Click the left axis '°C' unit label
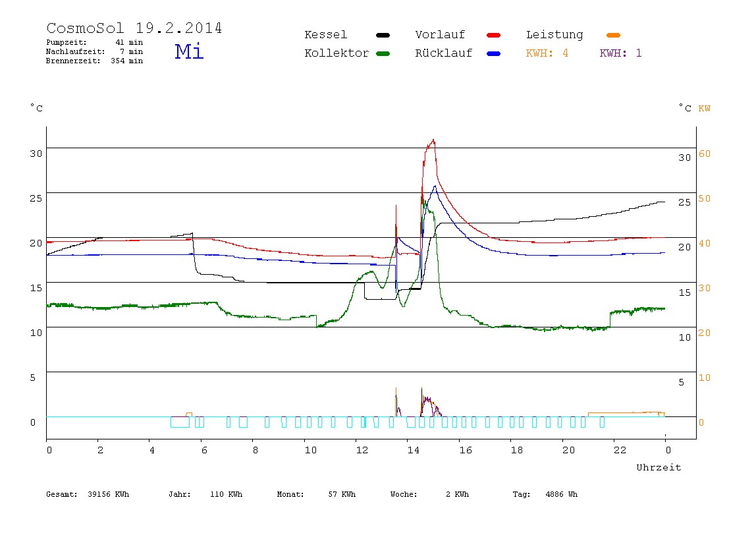756x535 pixels. 37,107
